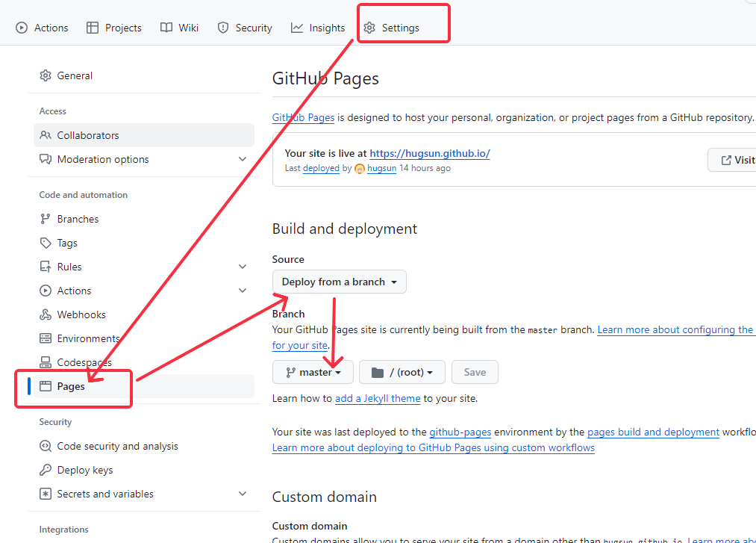Screen dimensions: 756x543
Task: Expand the Rules sidebar section
Action: point(242,267)
